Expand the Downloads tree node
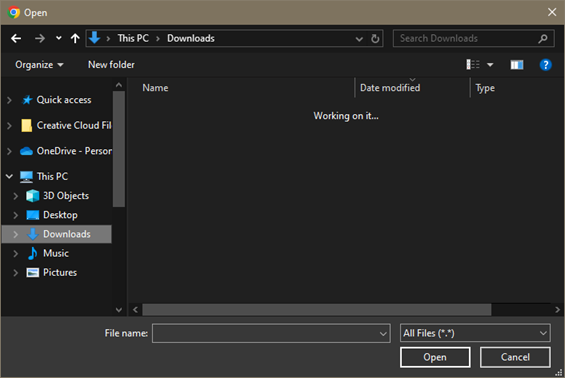This screenshot has height=378, width=565. [15, 234]
